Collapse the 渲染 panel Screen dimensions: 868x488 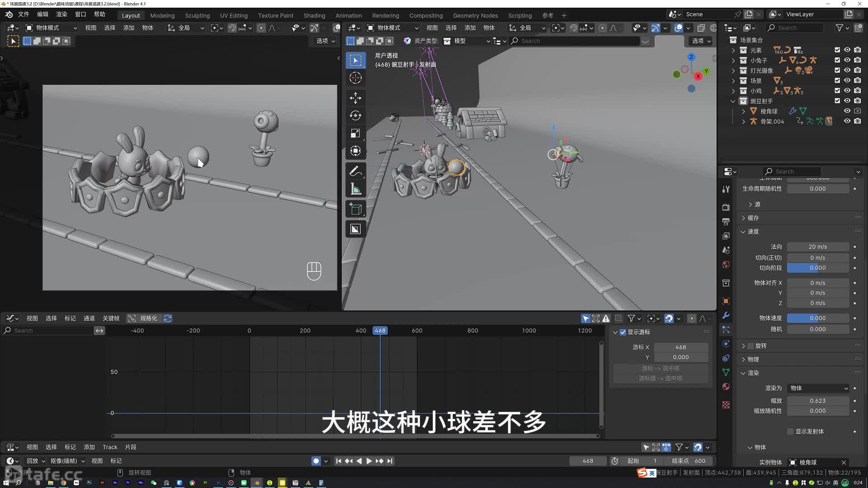[x=753, y=373]
